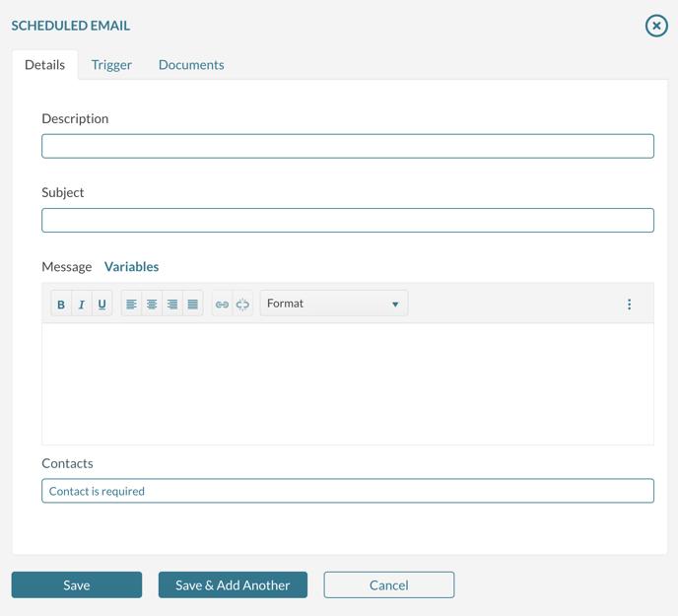Select the Details tab
Screen dimensions: 678x616
click(44, 65)
